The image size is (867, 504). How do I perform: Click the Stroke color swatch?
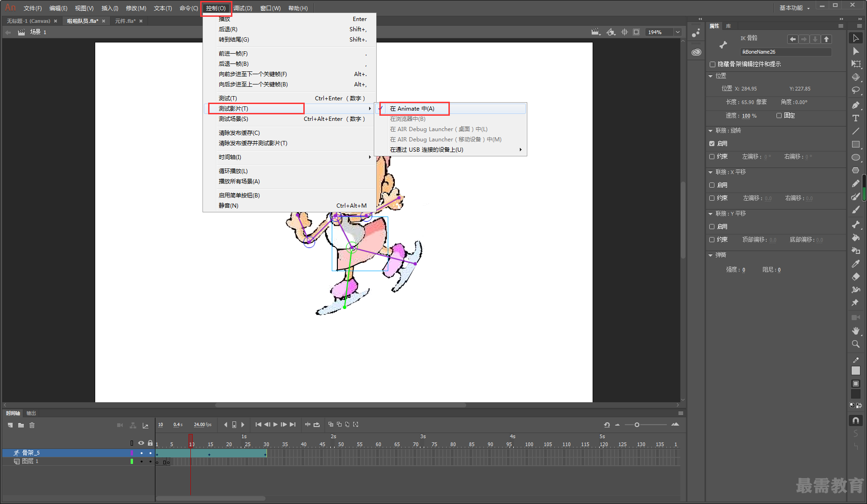[x=855, y=371]
